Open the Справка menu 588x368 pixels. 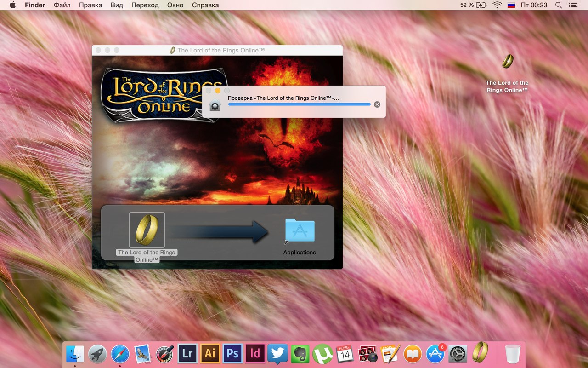pos(205,5)
